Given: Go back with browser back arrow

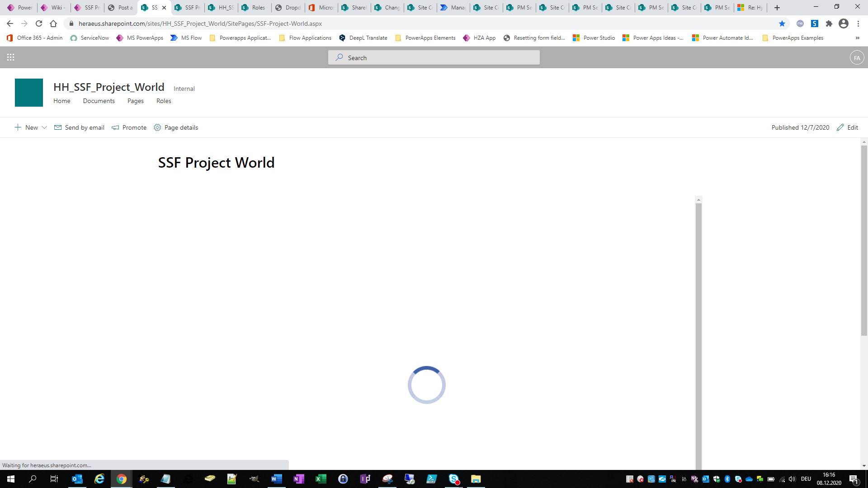Looking at the screenshot, I should [x=10, y=23].
